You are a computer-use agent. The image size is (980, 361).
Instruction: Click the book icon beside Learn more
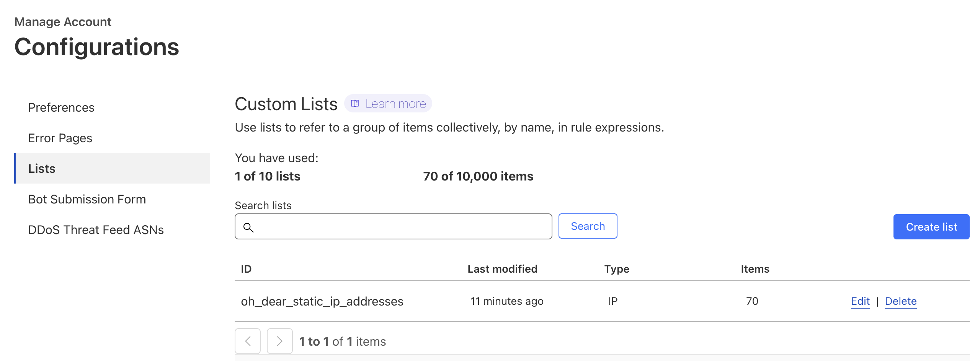coord(355,104)
